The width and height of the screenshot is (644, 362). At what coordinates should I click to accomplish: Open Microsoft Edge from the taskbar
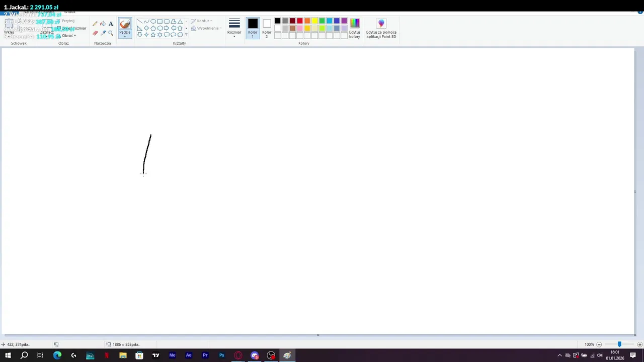coord(57,355)
